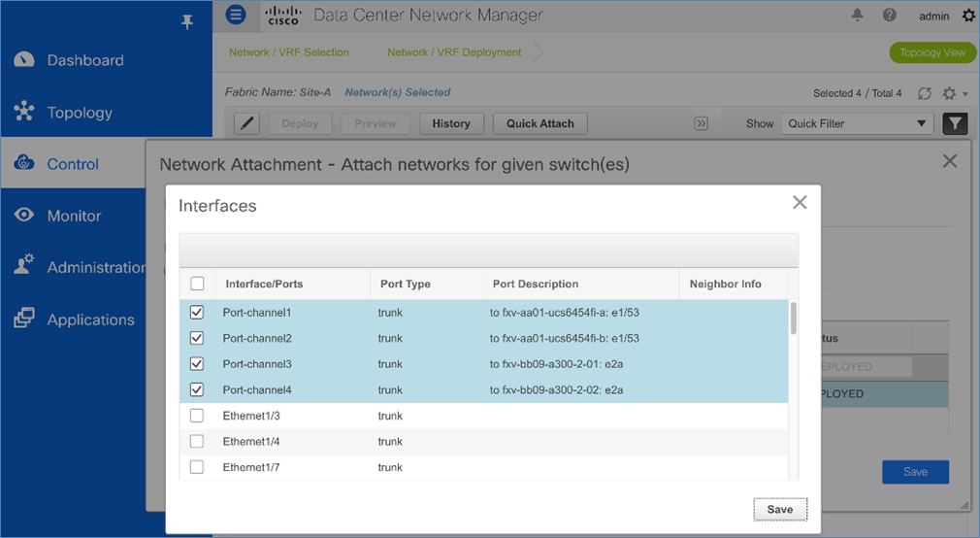Click the Monitor eye icon
Viewport: 980px width, 538px height.
[23, 215]
